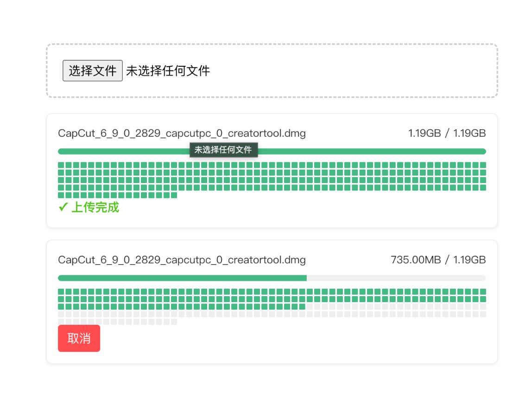Click the dashed file drop zone area
Viewport: 532px width, 399px height.
coord(272,70)
